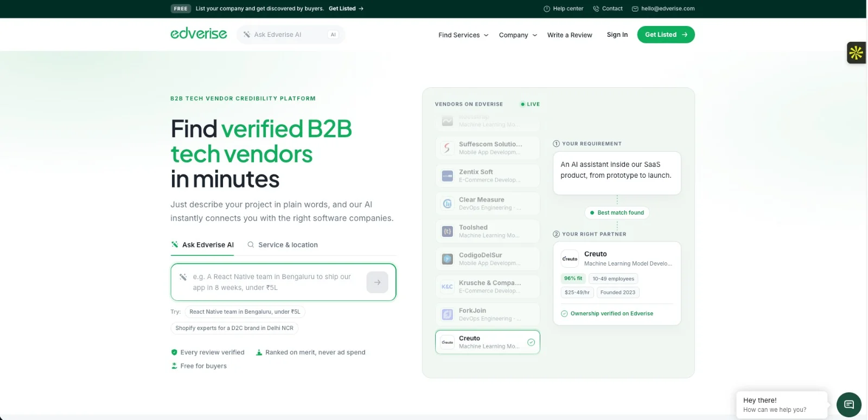Screen dimensions: 868x420
Task: Click the $25-49/hr rate tag
Action: 577,293
